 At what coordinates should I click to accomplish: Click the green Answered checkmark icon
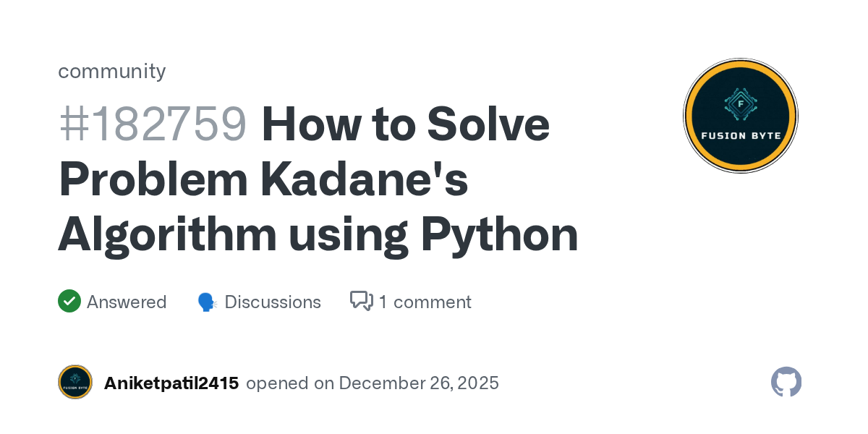click(69, 301)
